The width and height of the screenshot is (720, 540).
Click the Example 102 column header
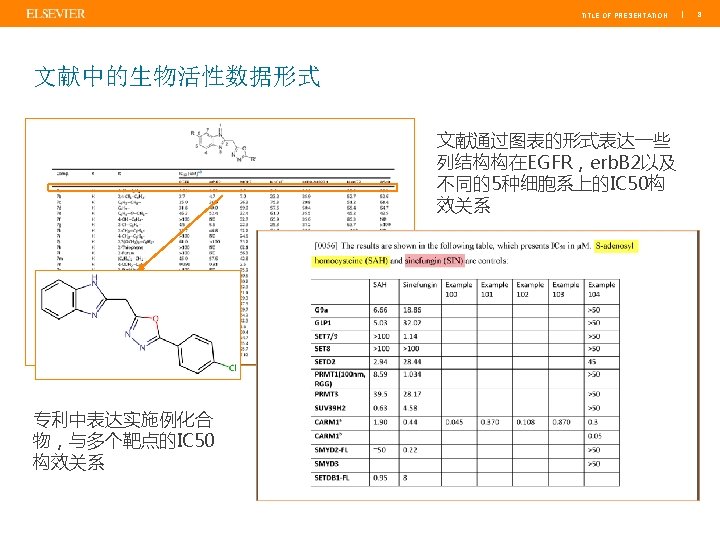coord(530,289)
